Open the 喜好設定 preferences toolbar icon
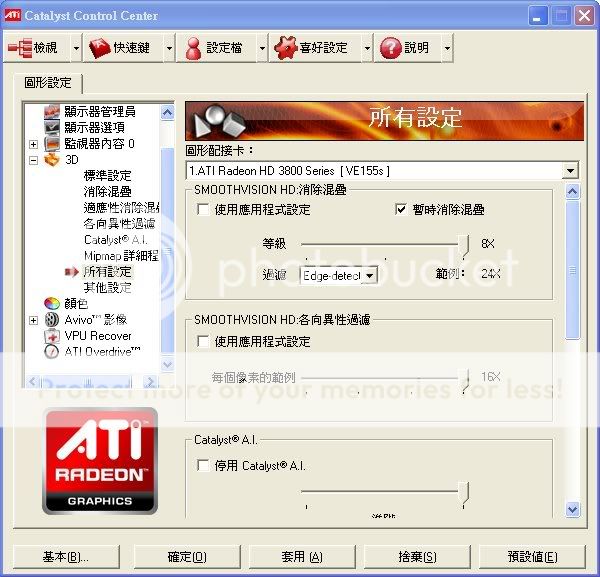Image resolution: width=600 pixels, height=577 pixels. (284, 47)
